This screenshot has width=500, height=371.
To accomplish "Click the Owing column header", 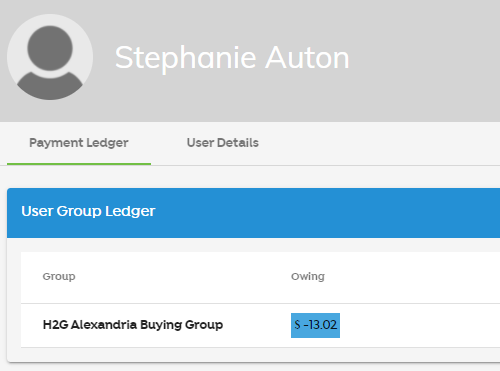I will pyautogui.click(x=308, y=276).
